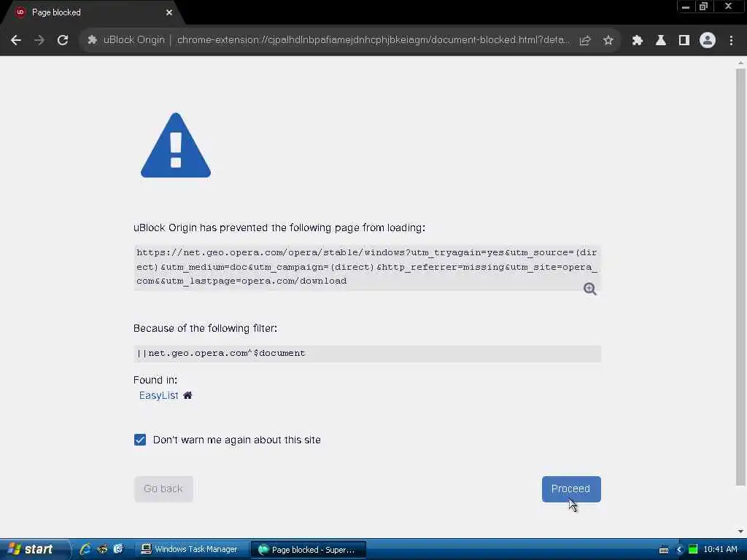This screenshot has height=560, width=747.
Task: Click the keyboard tray icon
Action: [x=664, y=550]
